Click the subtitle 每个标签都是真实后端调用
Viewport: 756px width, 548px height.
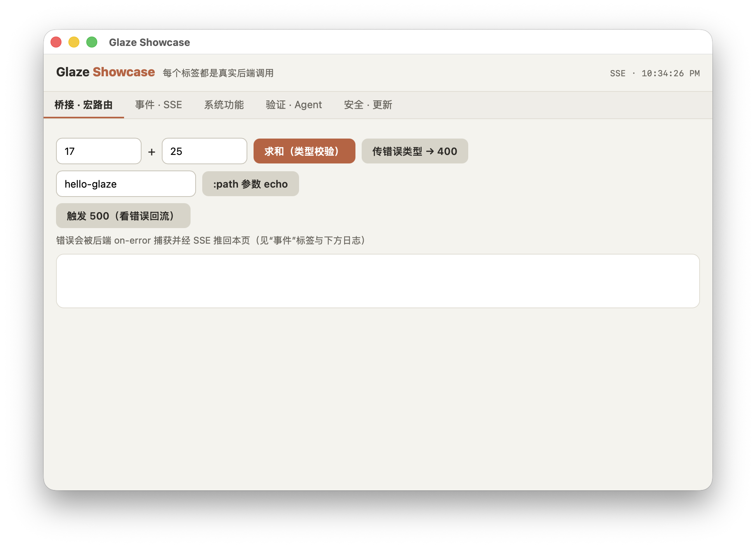point(218,73)
